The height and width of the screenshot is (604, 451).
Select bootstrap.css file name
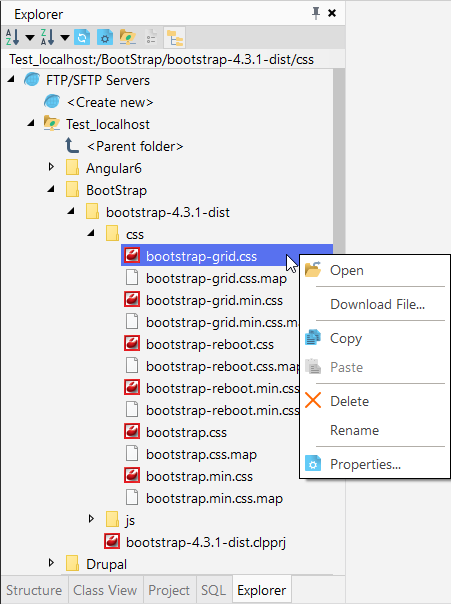(186, 432)
